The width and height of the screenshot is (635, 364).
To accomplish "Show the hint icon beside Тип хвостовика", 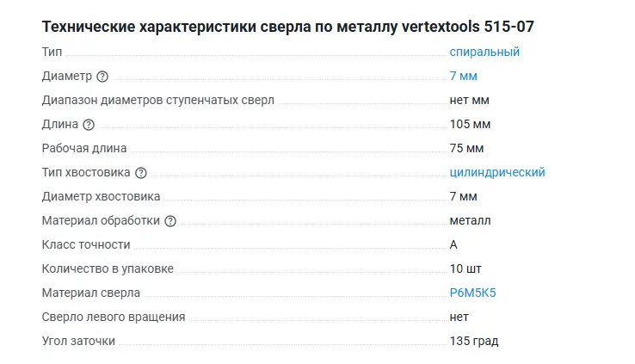I will 141,173.
